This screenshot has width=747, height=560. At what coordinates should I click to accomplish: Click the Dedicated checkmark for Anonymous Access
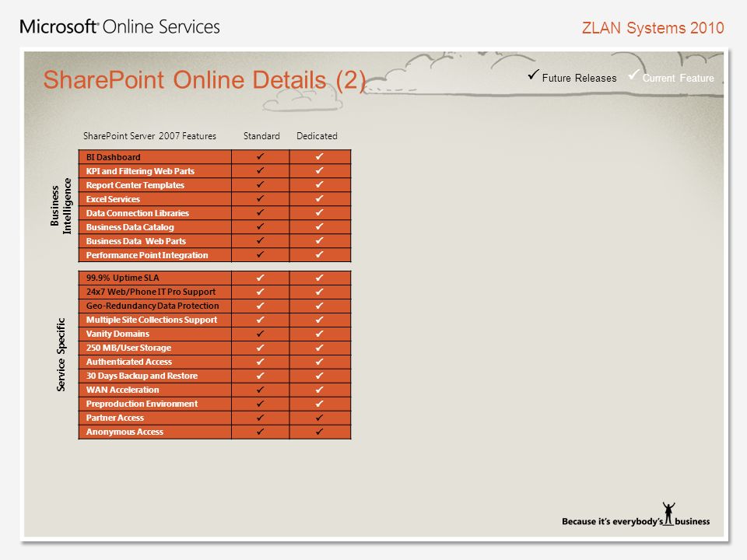tap(319, 432)
